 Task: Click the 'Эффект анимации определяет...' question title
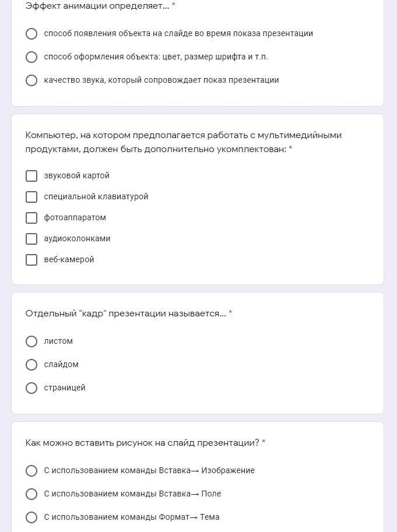pyautogui.click(x=97, y=6)
